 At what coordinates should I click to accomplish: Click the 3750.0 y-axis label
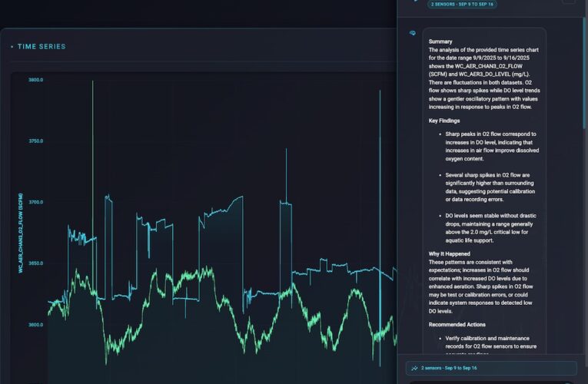click(x=35, y=141)
